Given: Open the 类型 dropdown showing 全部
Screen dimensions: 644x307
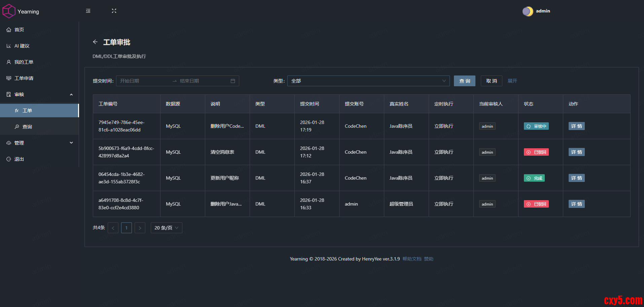Looking at the screenshot, I should coord(368,81).
